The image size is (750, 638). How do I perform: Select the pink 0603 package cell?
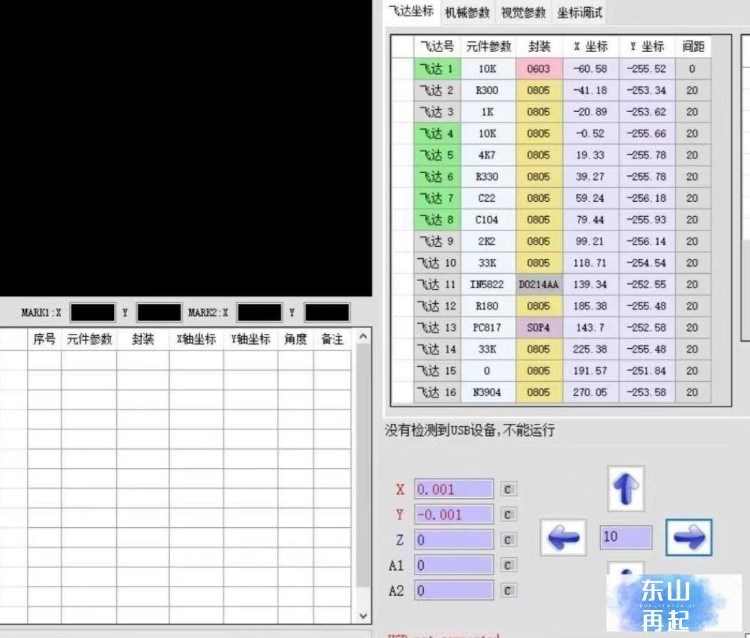tap(539, 69)
